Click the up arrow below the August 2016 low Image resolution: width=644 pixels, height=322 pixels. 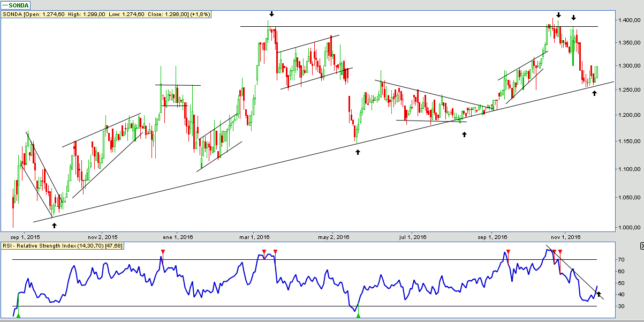[464, 134]
